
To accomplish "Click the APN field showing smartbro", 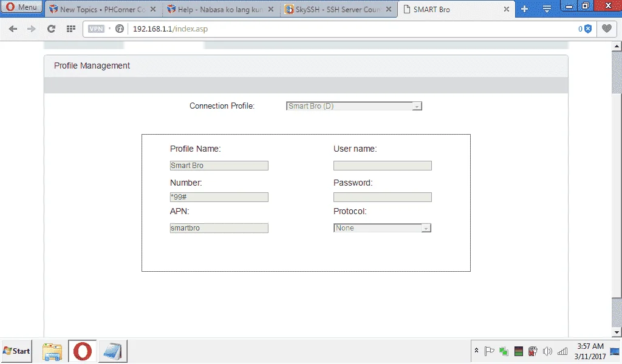I will tap(219, 227).
